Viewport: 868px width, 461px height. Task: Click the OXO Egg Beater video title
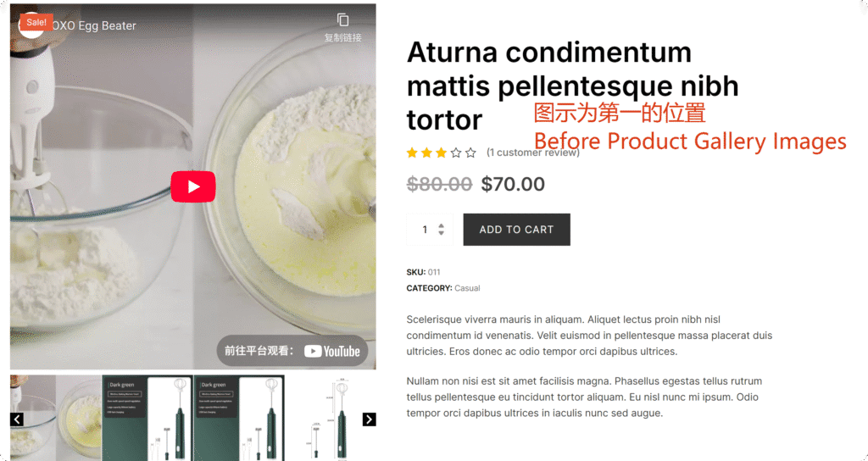click(93, 25)
